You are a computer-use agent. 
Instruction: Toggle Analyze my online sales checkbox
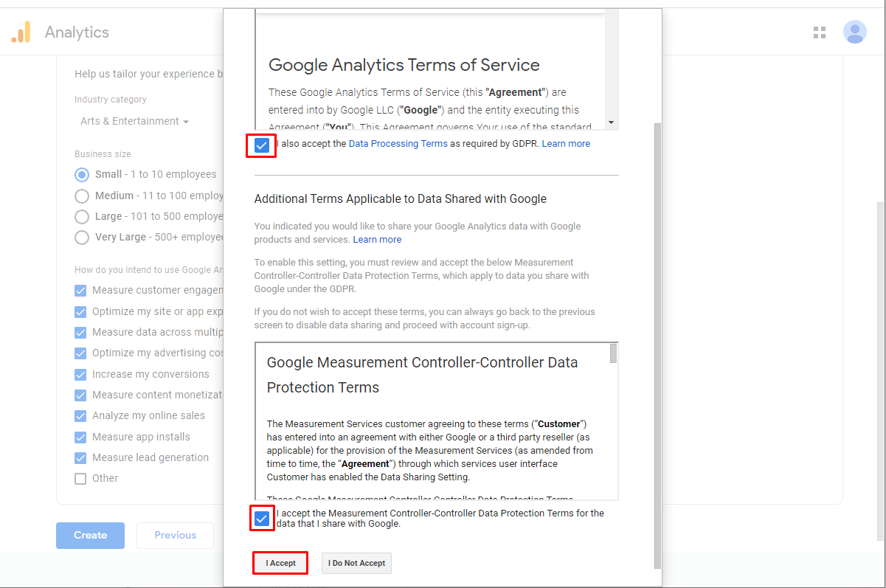80,416
